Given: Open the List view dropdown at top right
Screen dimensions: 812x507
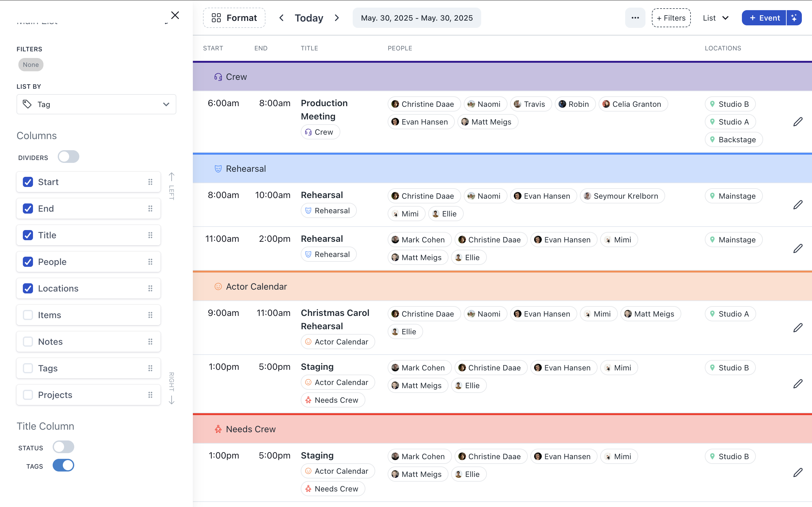Looking at the screenshot, I should 715,18.
